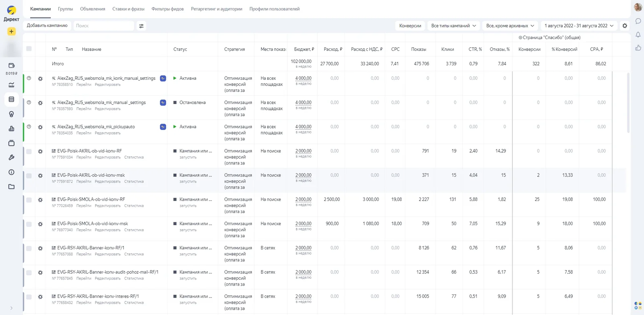Expand the Все типы кампаний dropdown
Viewport: 644px width, 315px height.
[x=453, y=26]
